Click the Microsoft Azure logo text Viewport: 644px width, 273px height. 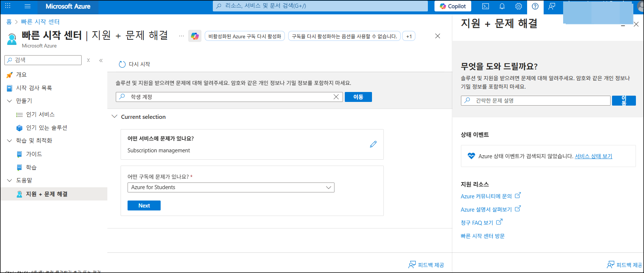[x=68, y=6]
